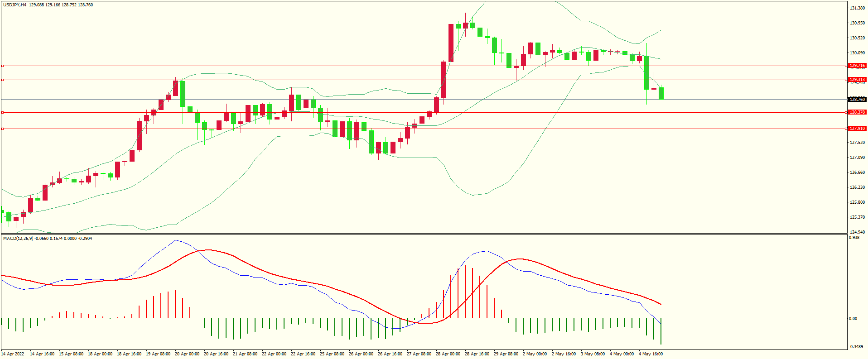Select the 129.716 horizontal line price tag
The height and width of the screenshot is (359, 868).
pos(857,66)
